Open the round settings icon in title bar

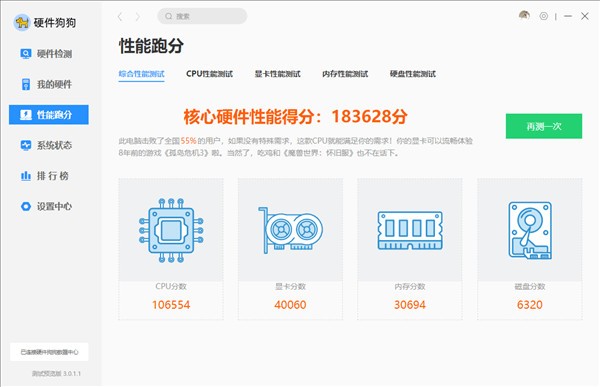pyautogui.click(x=544, y=16)
